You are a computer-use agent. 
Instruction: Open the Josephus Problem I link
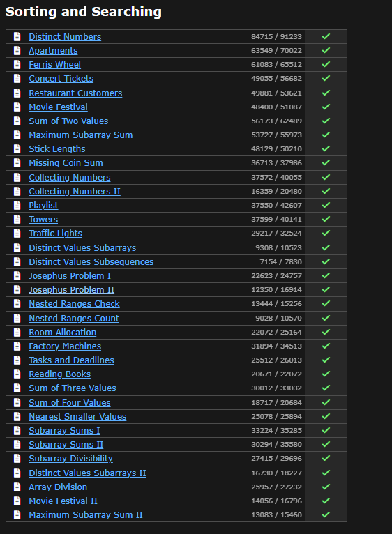70,276
